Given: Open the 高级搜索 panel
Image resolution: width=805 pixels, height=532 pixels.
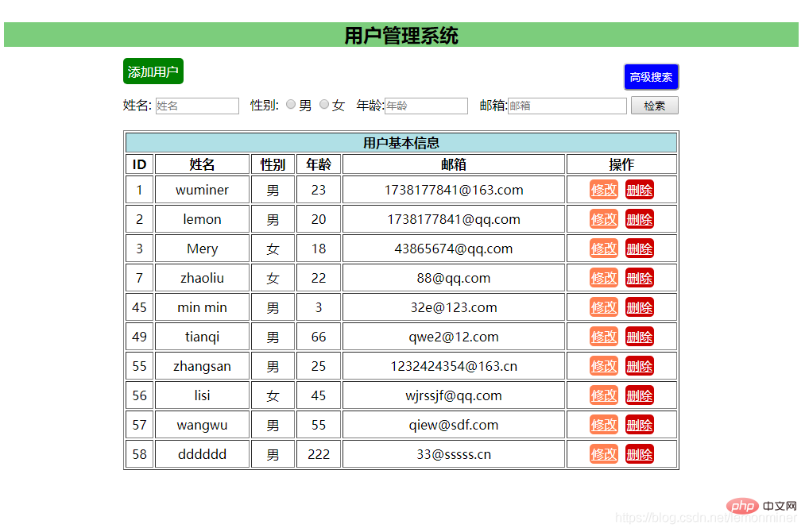Looking at the screenshot, I should coord(652,77).
